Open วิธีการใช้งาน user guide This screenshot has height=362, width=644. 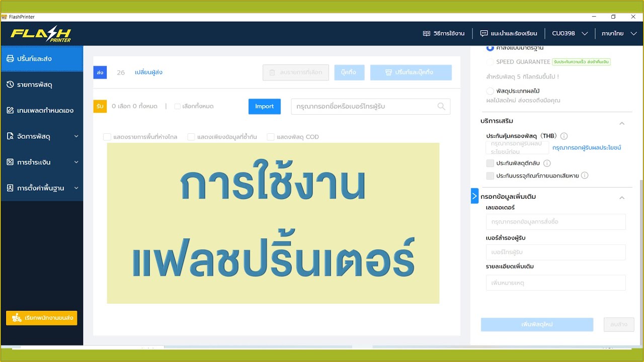tap(443, 34)
